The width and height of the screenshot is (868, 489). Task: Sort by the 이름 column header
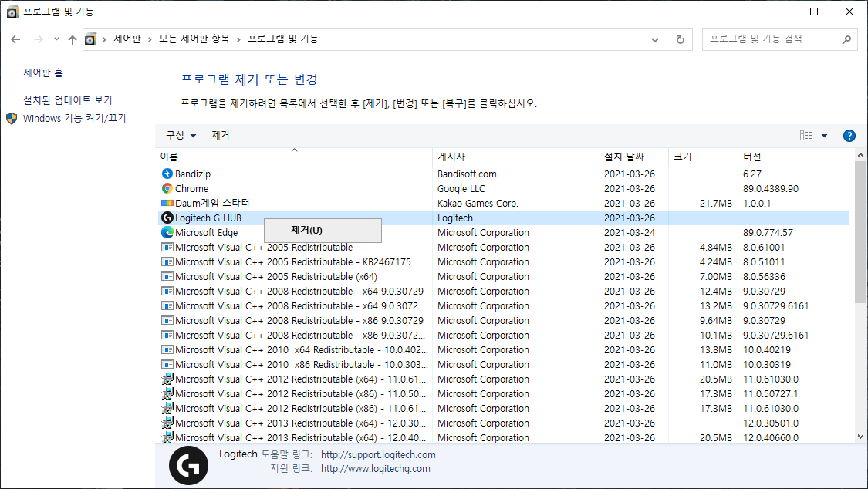[x=295, y=157]
